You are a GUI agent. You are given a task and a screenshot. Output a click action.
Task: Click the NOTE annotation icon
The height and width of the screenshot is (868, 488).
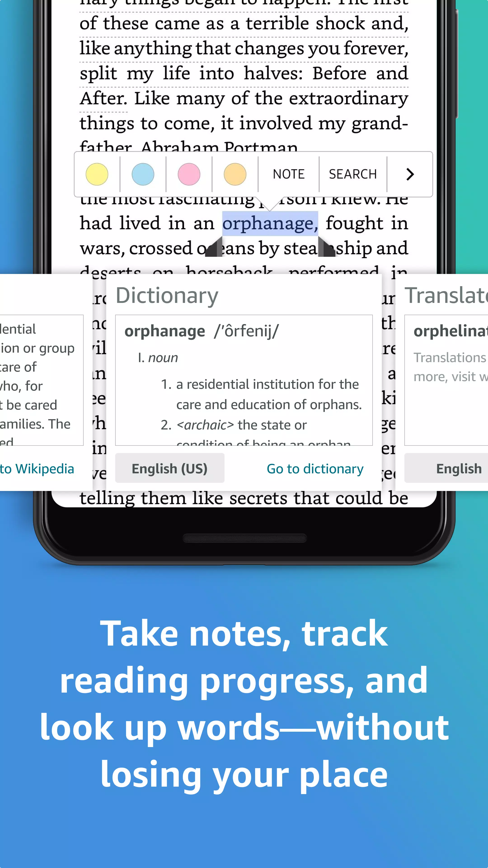tap(288, 173)
